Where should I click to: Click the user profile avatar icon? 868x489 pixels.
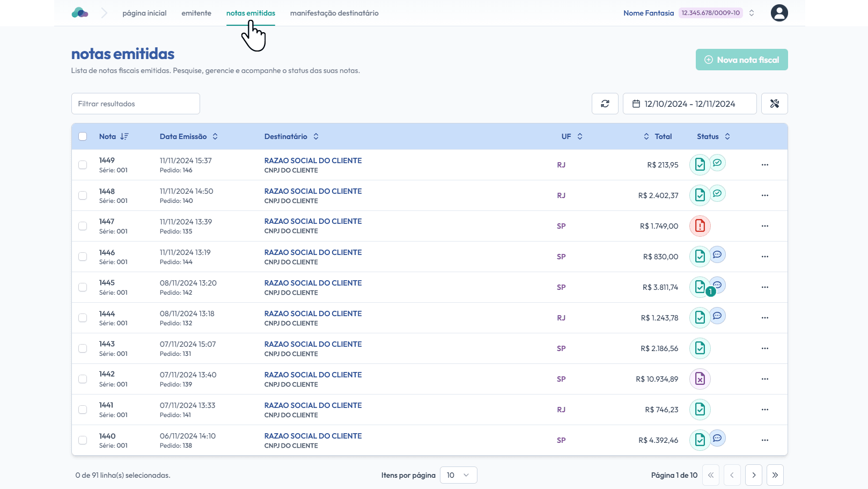click(779, 13)
